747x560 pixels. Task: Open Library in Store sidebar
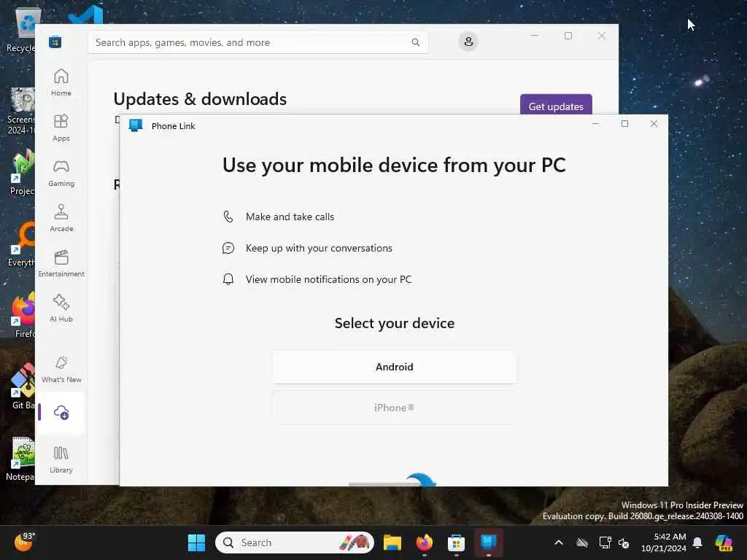pos(61,459)
